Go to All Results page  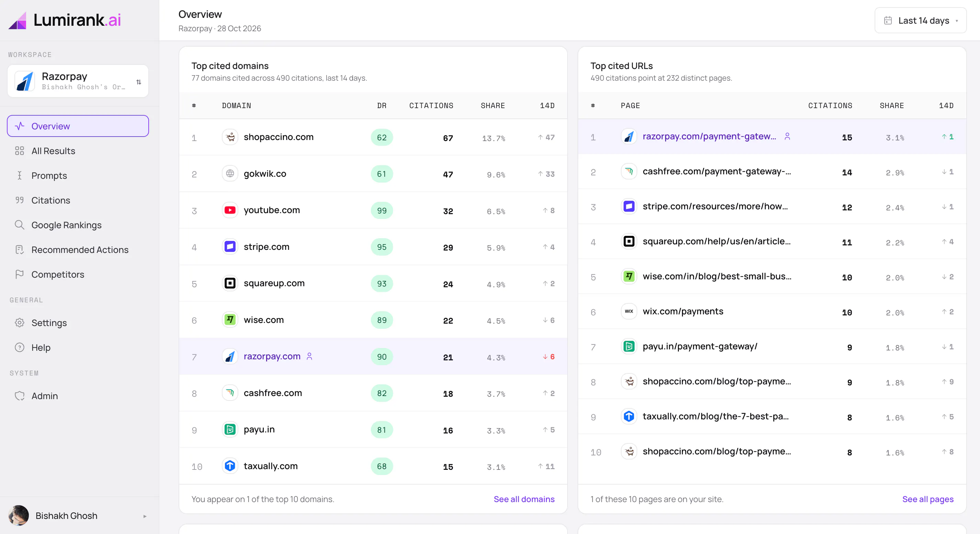(78, 151)
